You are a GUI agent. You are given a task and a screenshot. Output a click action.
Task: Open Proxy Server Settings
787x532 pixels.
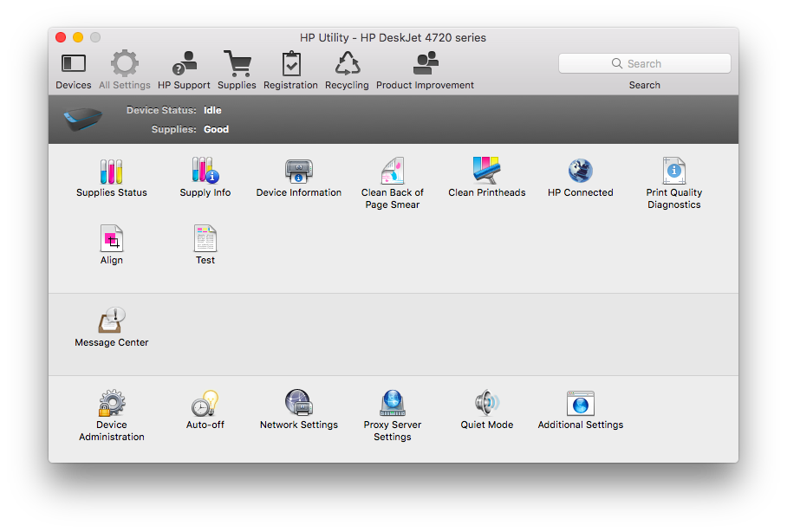tap(393, 404)
